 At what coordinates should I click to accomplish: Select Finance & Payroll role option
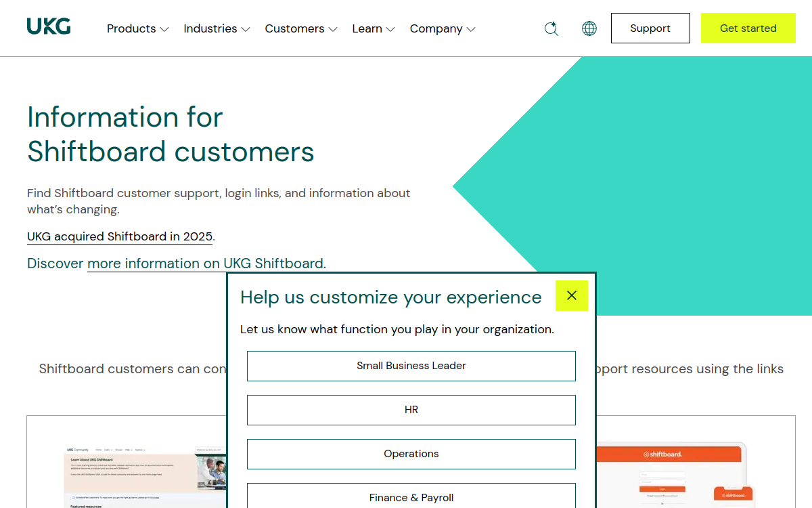411,496
